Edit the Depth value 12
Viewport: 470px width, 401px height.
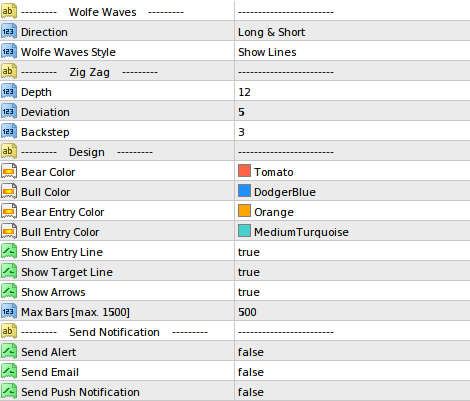[x=244, y=92]
